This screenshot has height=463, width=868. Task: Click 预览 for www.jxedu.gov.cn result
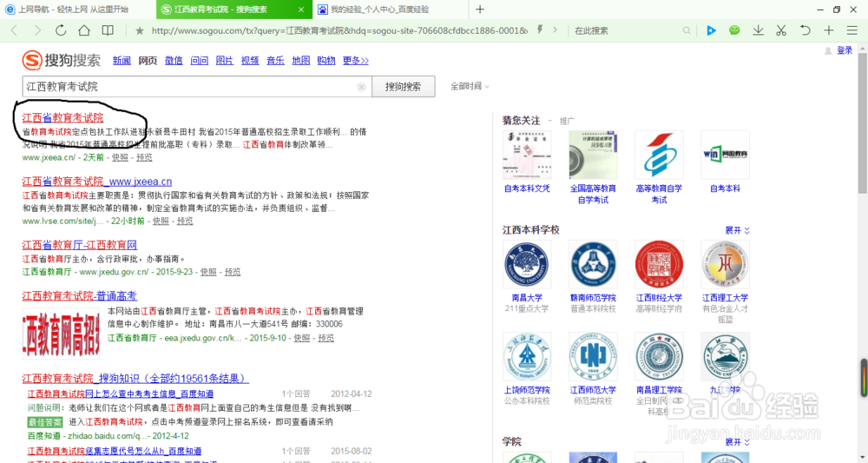(233, 272)
